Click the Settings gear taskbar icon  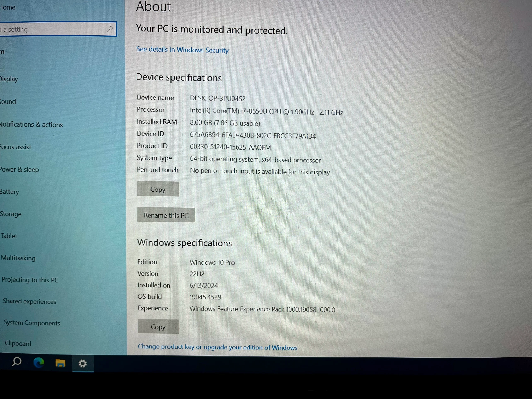tap(82, 363)
